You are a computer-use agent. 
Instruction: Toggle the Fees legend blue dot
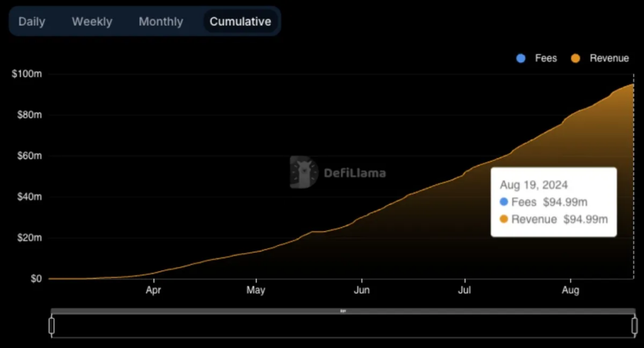tap(521, 58)
